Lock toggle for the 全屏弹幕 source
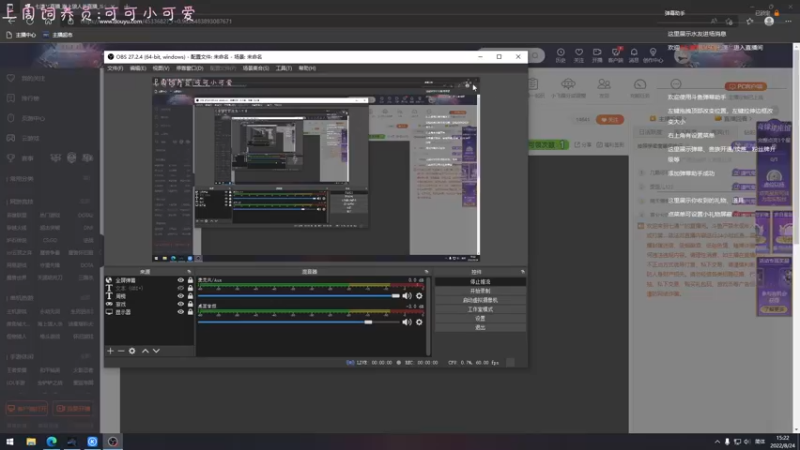 190,280
